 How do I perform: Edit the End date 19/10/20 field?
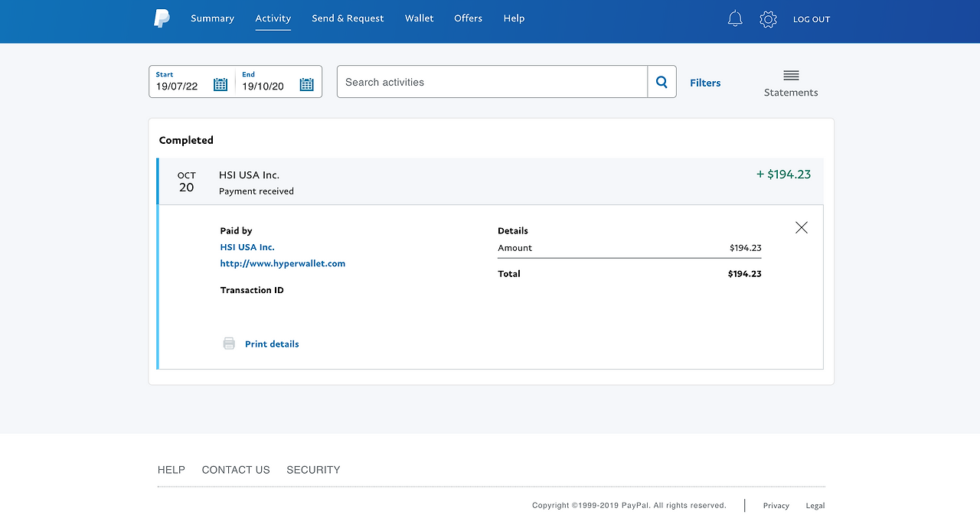(263, 86)
